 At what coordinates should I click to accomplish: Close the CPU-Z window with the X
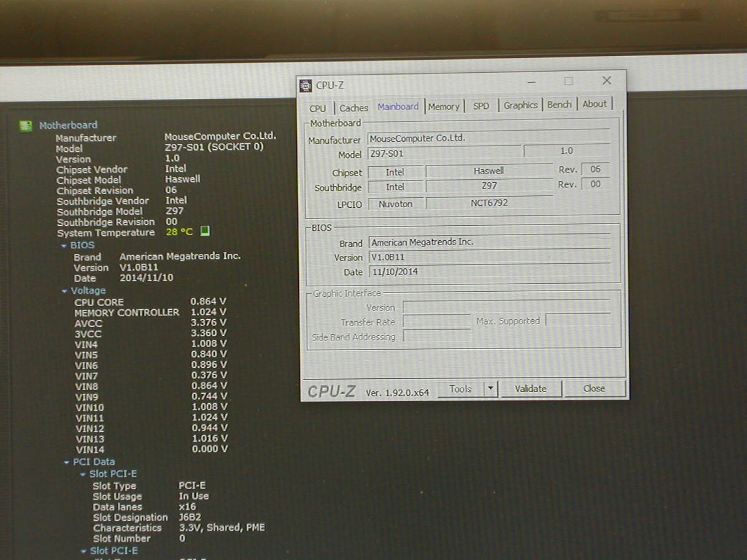click(607, 81)
